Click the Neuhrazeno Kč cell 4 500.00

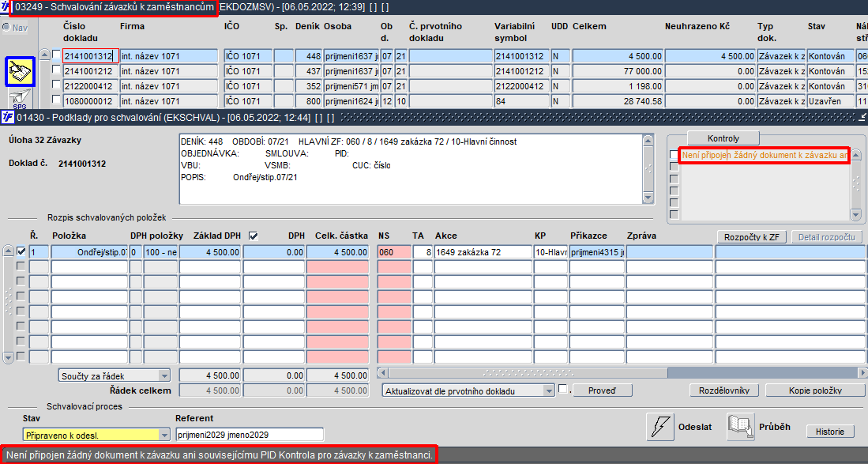click(x=710, y=56)
